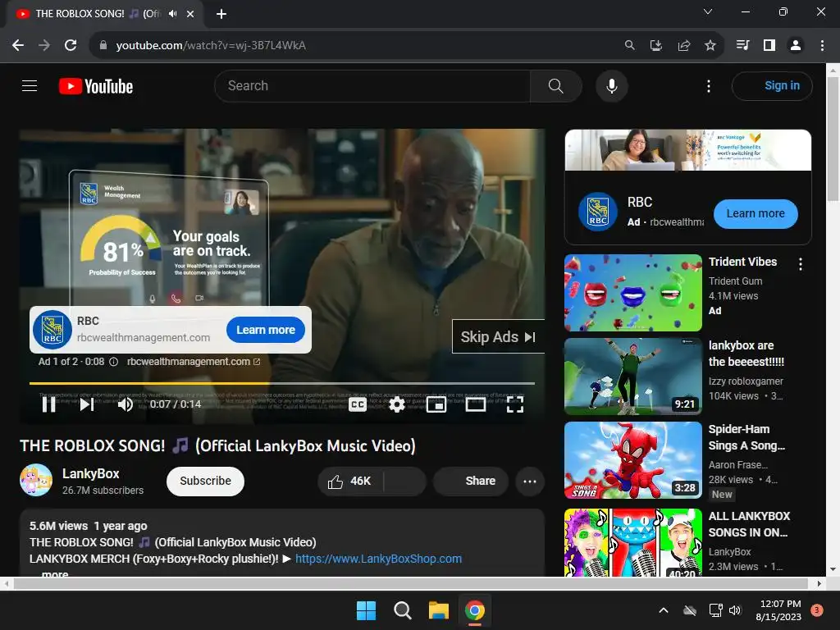Click the search magnifier button
The image size is (840, 630).
(555, 85)
